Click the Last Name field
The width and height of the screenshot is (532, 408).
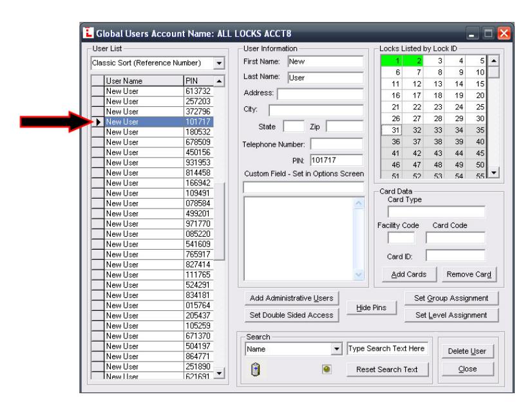tap(325, 78)
